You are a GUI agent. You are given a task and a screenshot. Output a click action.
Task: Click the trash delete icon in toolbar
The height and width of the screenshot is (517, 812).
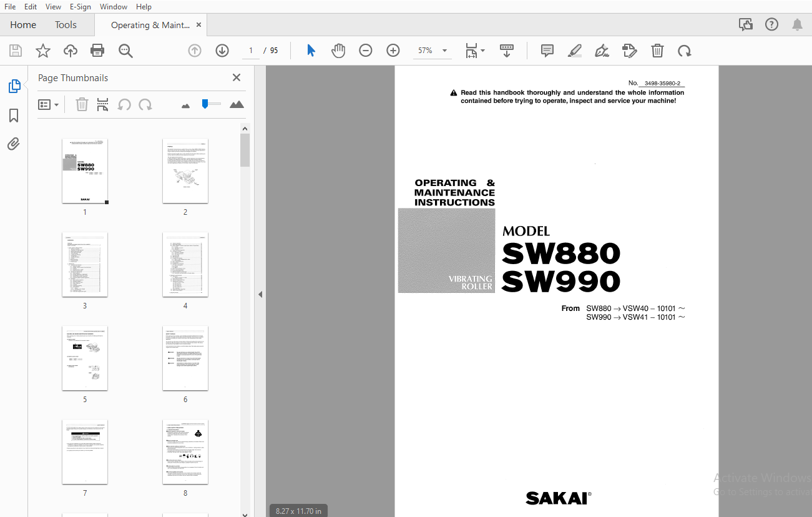pos(657,51)
